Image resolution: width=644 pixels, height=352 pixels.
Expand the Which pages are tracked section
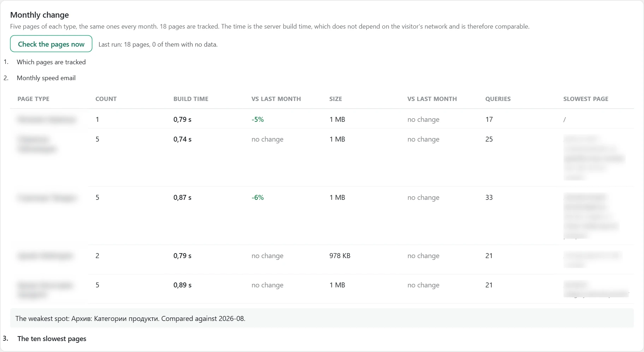pyautogui.click(x=51, y=62)
